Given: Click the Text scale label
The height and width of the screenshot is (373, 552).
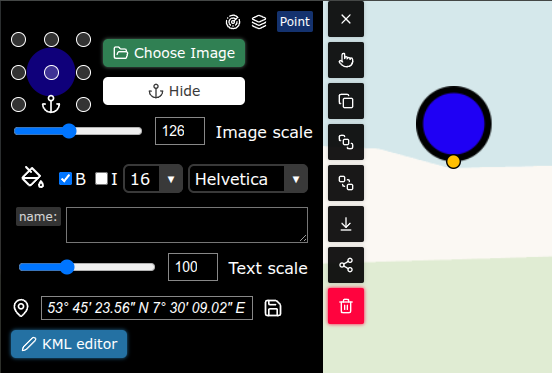Looking at the screenshot, I should (268, 268).
